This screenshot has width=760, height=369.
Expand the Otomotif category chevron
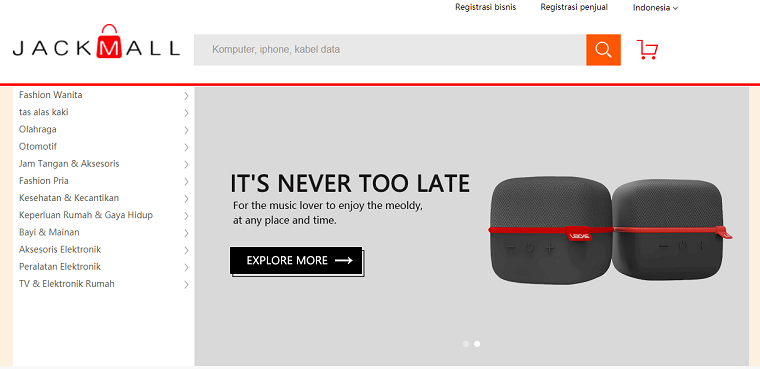point(186,147)
